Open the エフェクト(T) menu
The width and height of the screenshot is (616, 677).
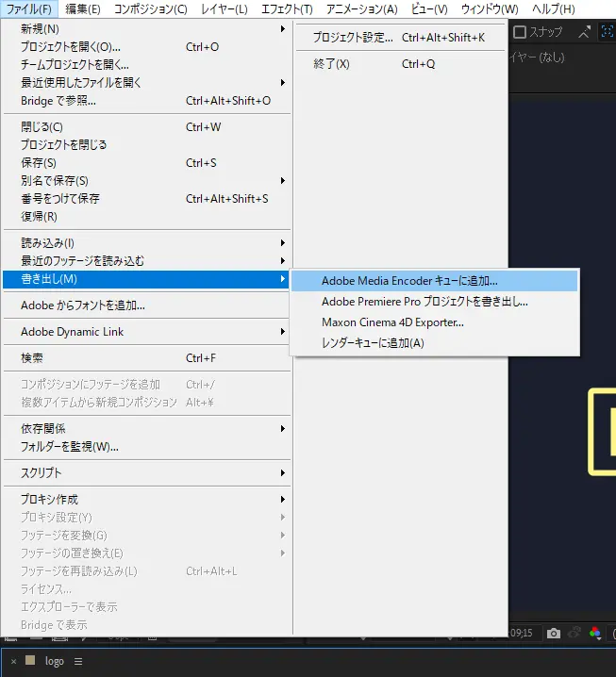(287, 8)
